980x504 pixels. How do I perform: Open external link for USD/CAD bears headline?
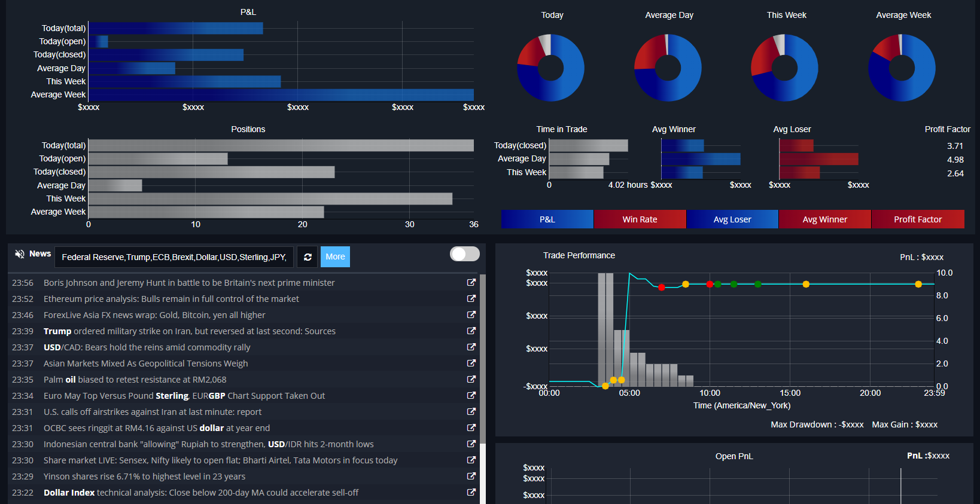coord(471,347)
